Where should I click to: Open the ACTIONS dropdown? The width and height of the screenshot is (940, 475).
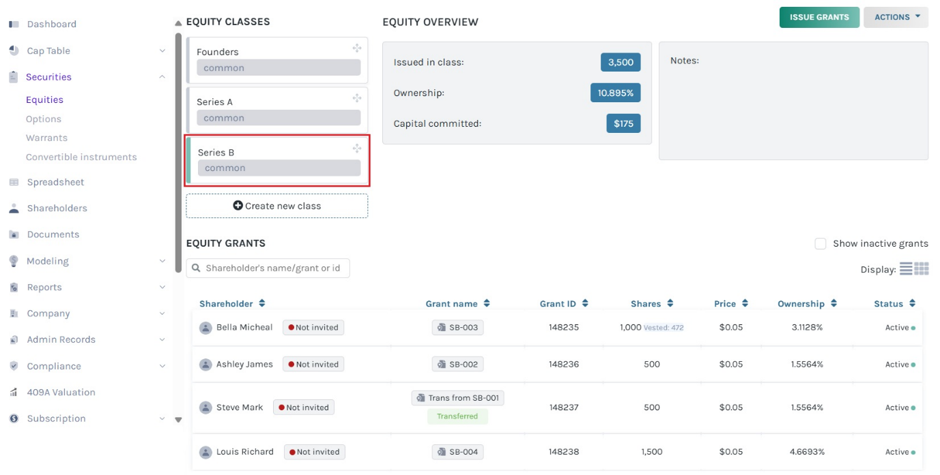(896, 17)
